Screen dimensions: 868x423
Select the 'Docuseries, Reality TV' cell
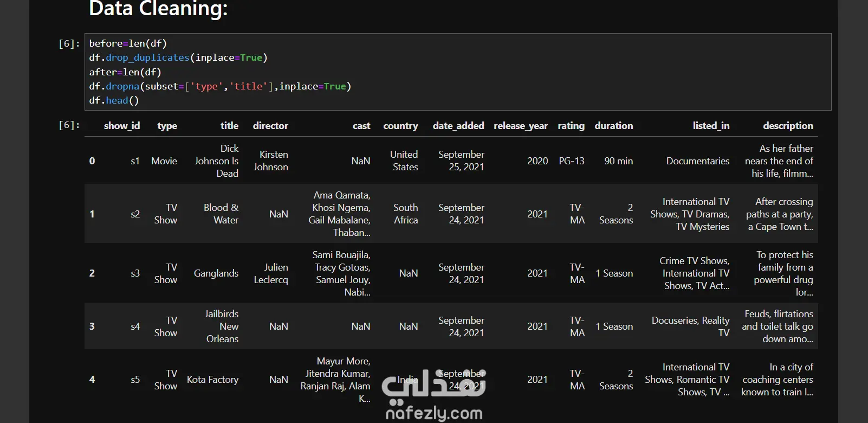691,326
